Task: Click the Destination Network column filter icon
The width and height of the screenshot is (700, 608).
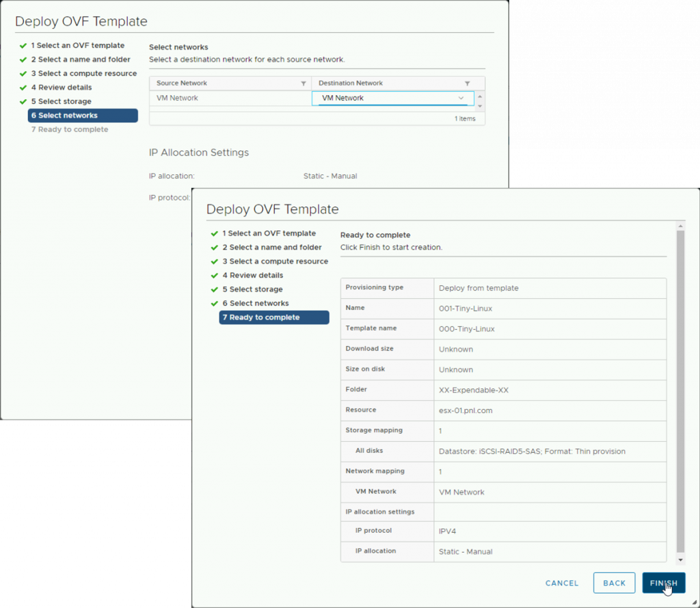Action: pos(467,83)
